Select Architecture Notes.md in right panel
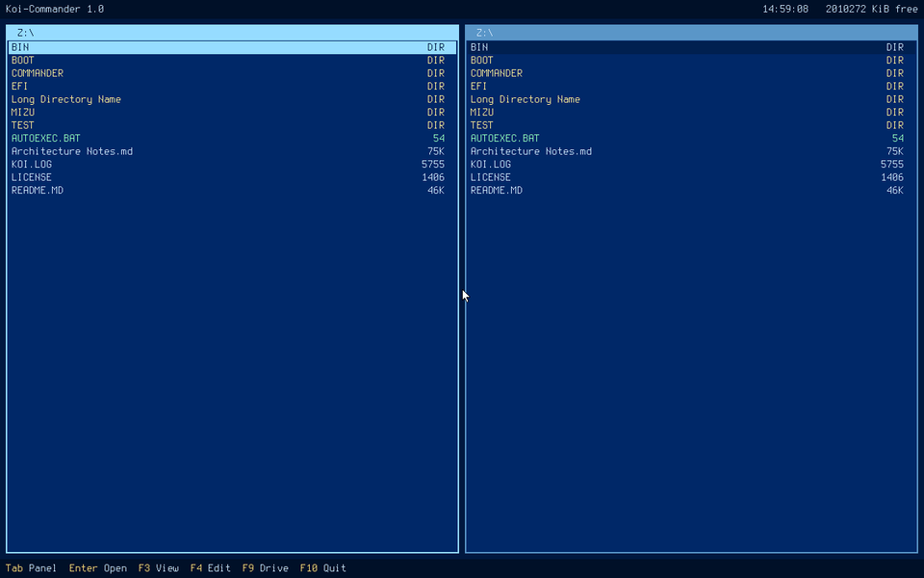The height and width of the screenshot is (578, 924). click(x=691, y=151)
